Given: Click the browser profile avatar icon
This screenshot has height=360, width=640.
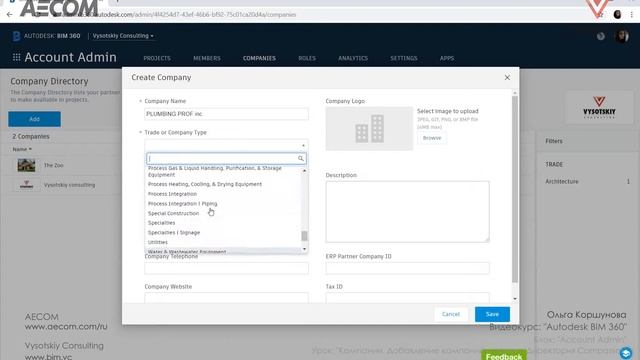Looking at the screenshot, I should point(617,15).
